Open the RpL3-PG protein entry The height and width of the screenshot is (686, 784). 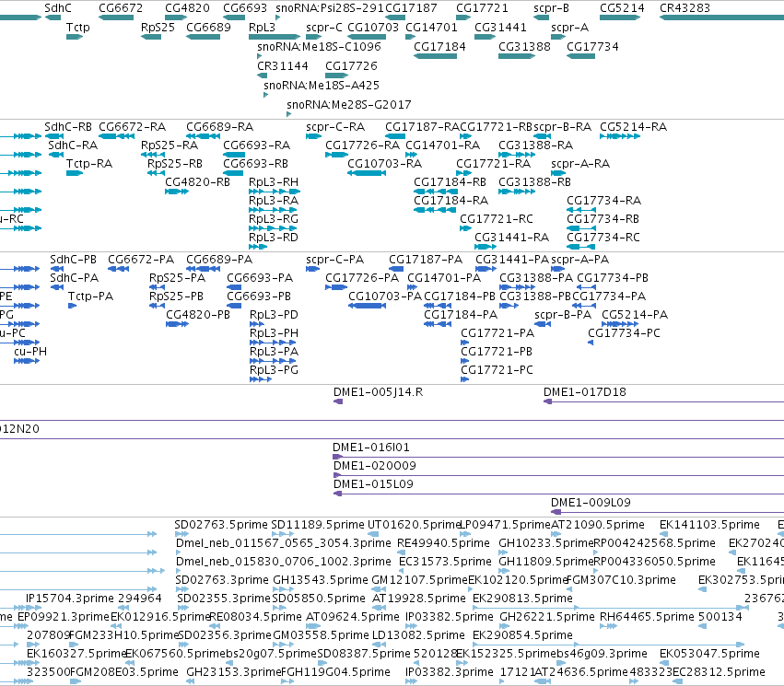[261, 379]
